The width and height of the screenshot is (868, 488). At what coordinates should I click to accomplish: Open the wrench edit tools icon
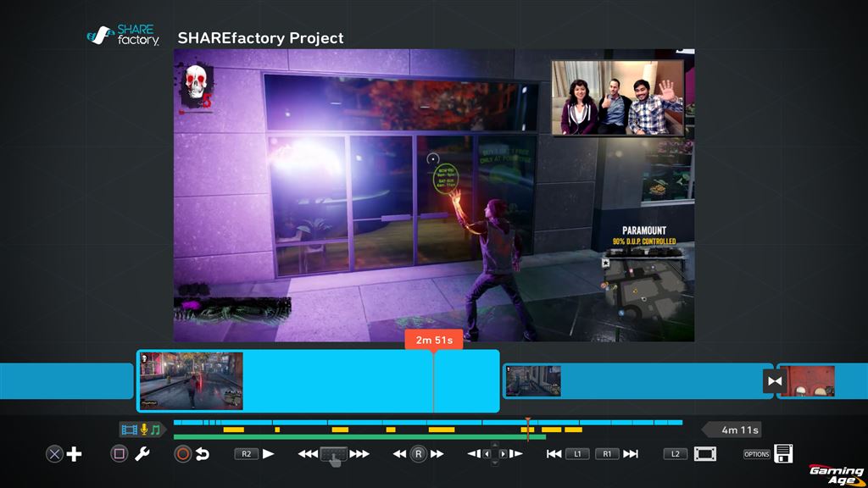point(142,454)
